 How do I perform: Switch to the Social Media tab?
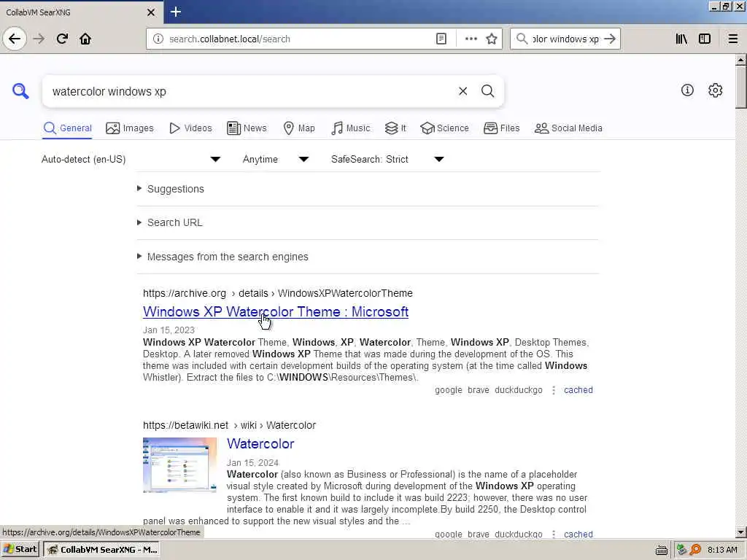point(568,128)
